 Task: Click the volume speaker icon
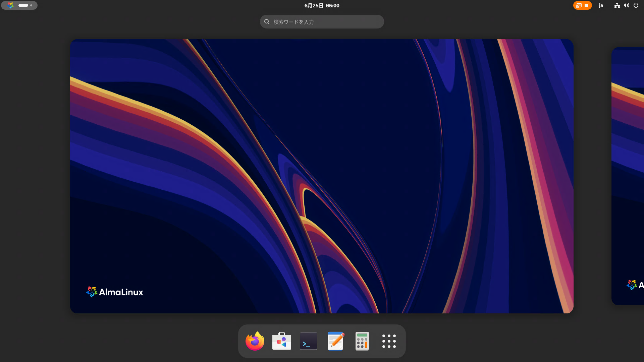[626, 5]
